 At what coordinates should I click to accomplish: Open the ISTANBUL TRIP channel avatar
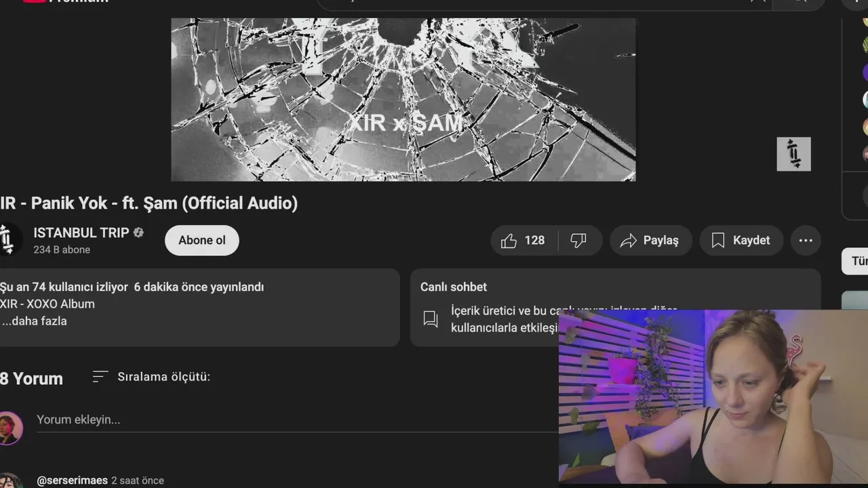pyautogui.click(x=9, y=240)
